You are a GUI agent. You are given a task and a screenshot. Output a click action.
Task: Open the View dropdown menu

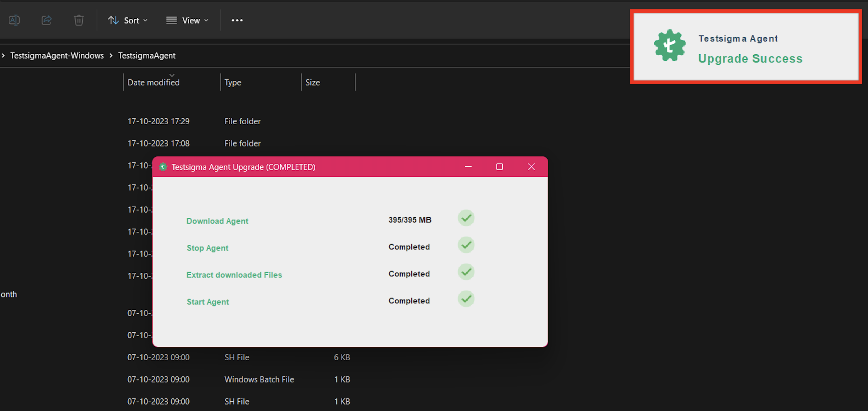click(x=187, y=20)
